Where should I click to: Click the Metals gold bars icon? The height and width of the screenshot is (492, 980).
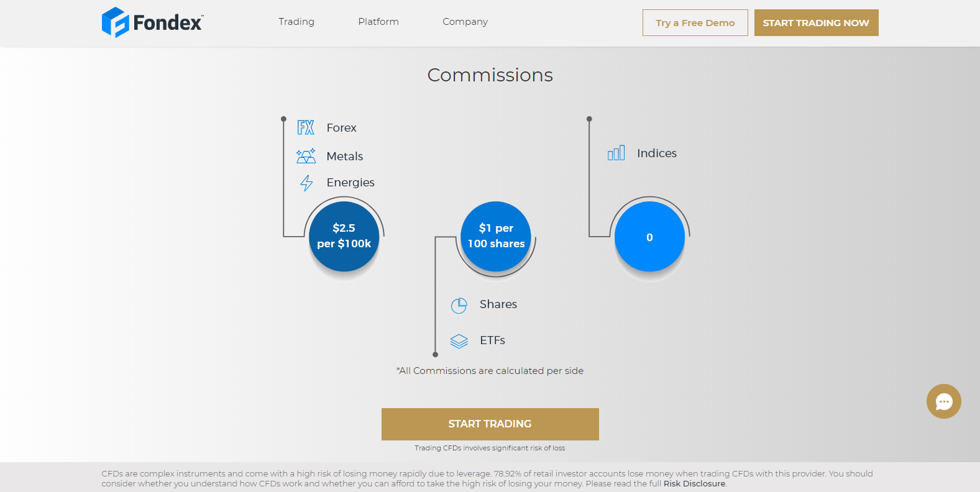[306, 156]
